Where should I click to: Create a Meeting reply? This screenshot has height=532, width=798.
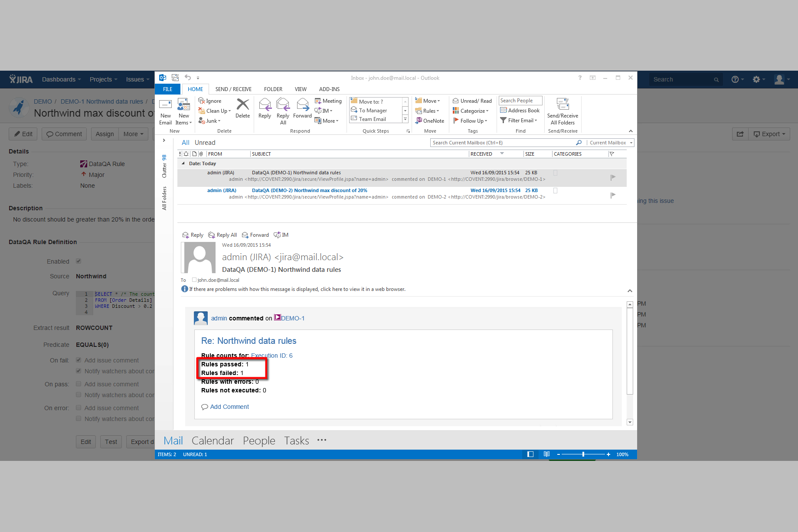click(x=328, y=101)
